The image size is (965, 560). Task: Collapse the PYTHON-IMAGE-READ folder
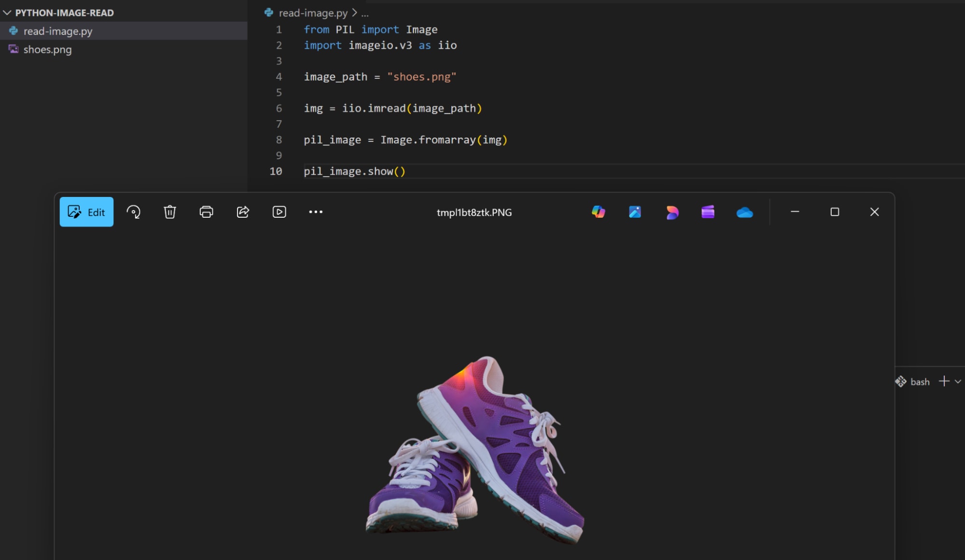pos(7,13)
